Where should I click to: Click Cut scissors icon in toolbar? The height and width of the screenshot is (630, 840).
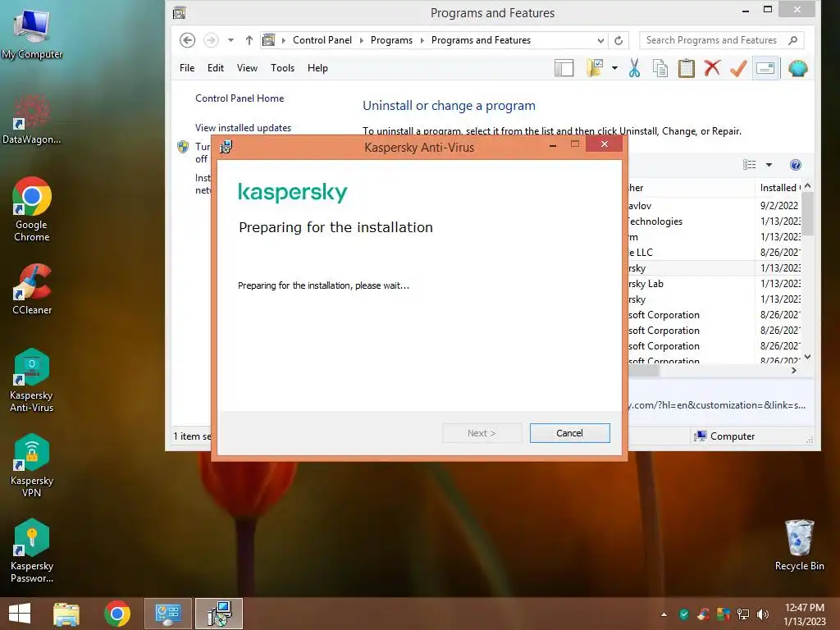click(634, 69)
